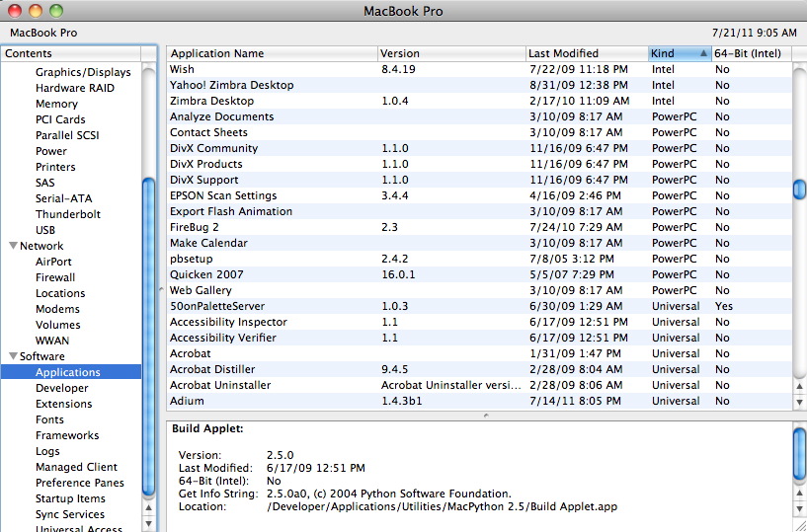Screen dimensions: 807x532
Task: Select the pbsetup row
Action: pos(479,259)
